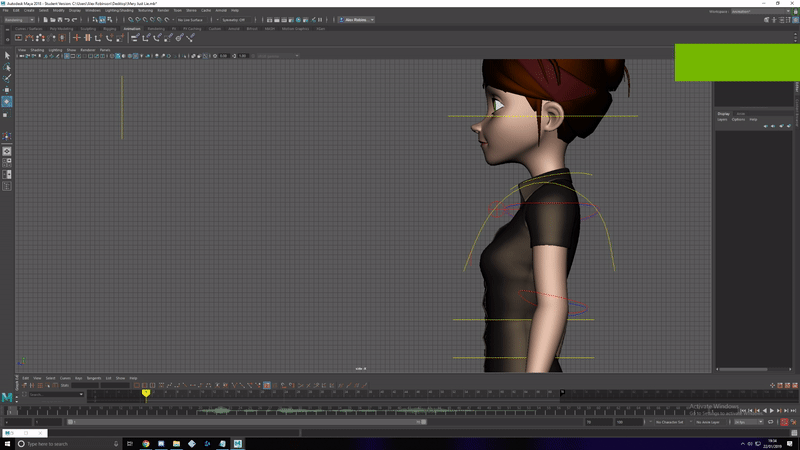Click the Graph Editor search field
Screen dimensions: 800x450
(x=56, y=394)
